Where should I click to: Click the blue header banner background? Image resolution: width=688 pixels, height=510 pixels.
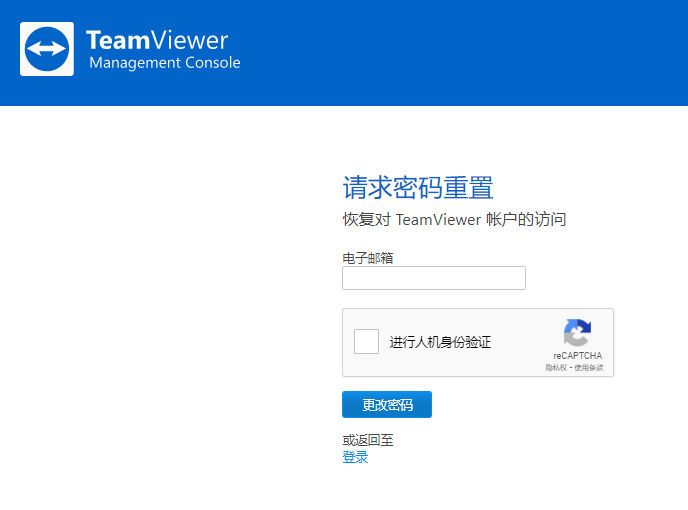tap(439, 53)
